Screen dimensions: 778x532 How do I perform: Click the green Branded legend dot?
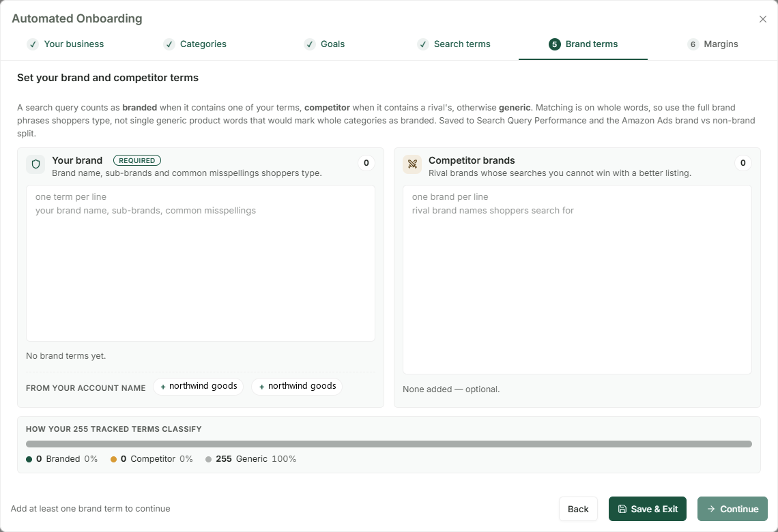(29, 460)
